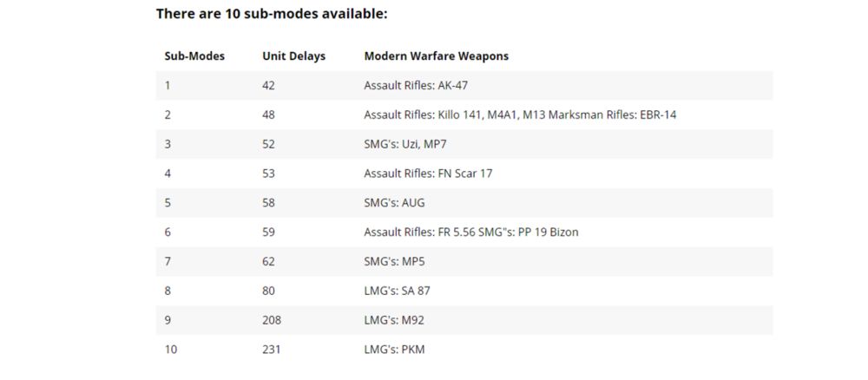The width and height of the screenshot is (868, 380).
Task: Select the LMG's: M92 cell
Action: pyautogui.click(x=394, y=320)
